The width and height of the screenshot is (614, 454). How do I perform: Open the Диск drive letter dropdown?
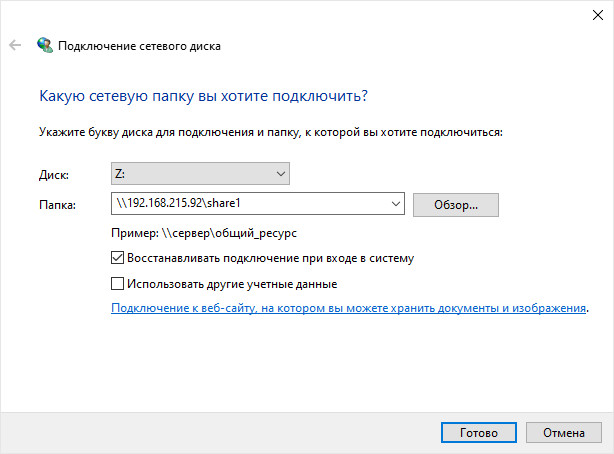tap(200, 174)
